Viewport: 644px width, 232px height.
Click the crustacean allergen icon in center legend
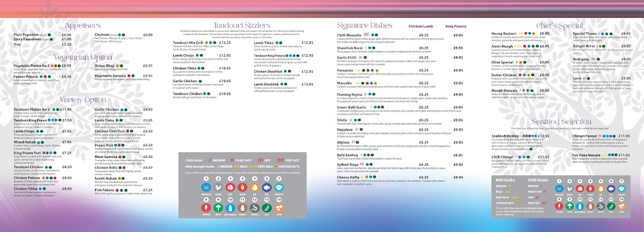click(x=206, y=187)
